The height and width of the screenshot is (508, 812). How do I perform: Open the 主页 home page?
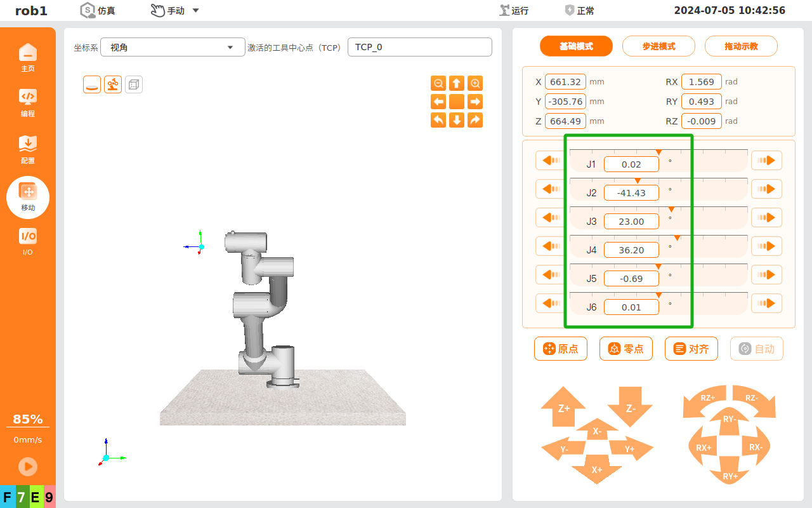click(x=28, y=58)
